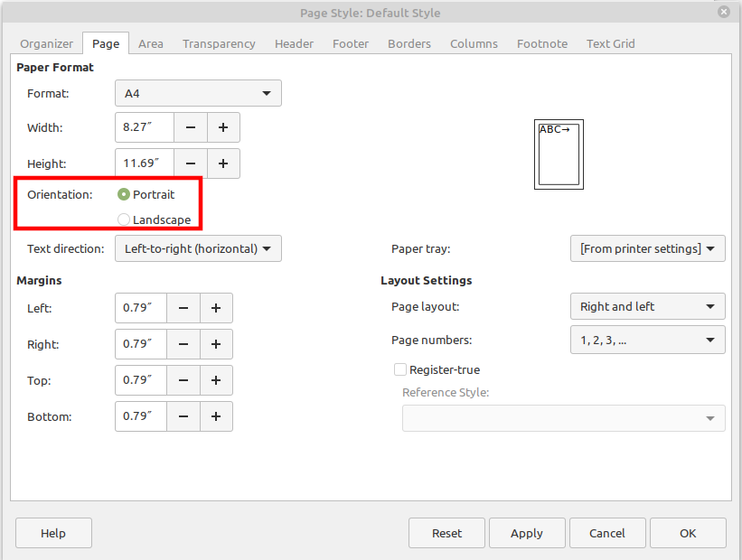Image resolution: width=742 pixels, height=560 pixels.
Task: Decrease paper height with minus button
Action: [x=191, y=163]
